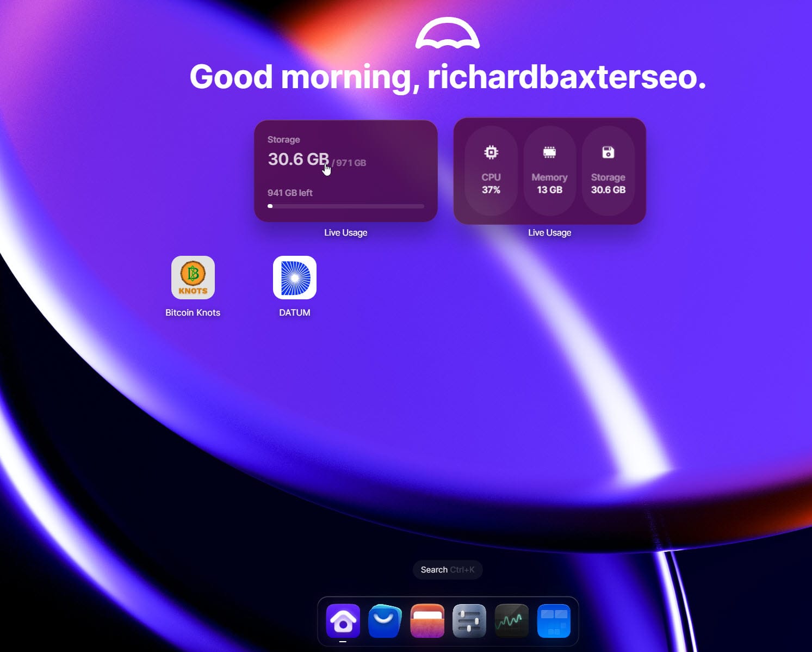Select the Memory 13 GB reading
812x652 pixels.
[549, 190]
